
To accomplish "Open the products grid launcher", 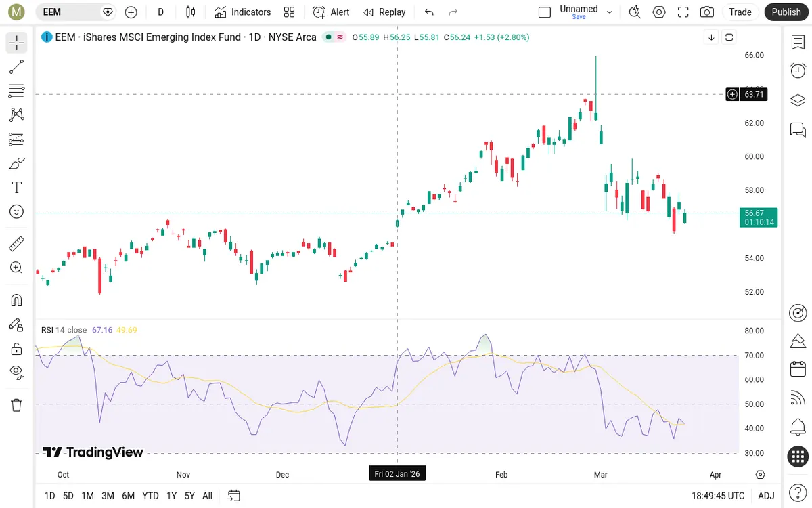I will pyautogui.click(x=798, y=457).
